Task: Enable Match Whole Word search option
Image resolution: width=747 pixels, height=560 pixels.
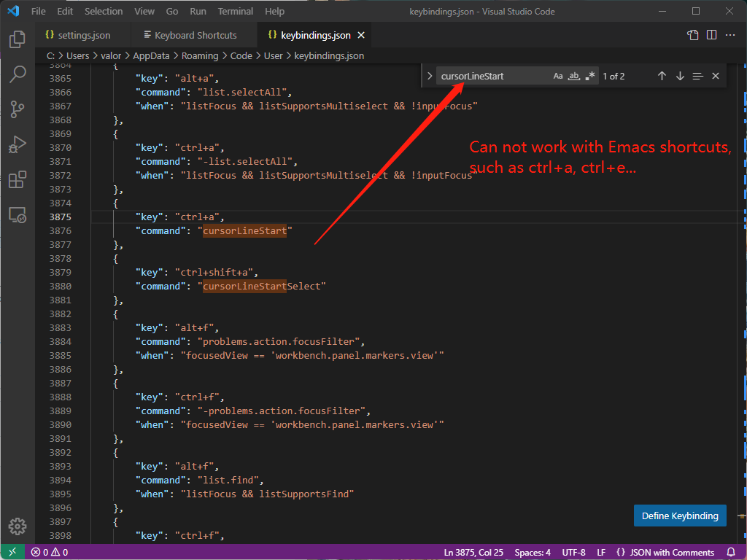Action: 574,76
